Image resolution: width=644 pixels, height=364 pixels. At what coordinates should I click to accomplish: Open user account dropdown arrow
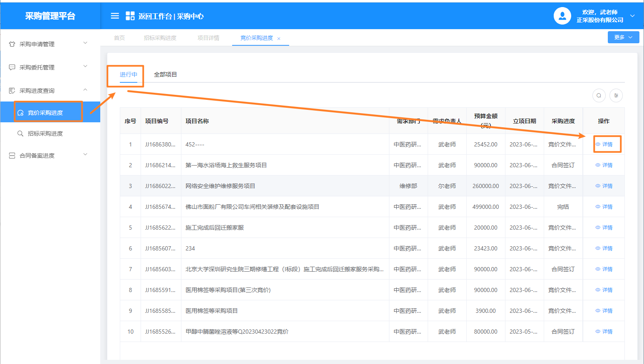tap(632, 16)
